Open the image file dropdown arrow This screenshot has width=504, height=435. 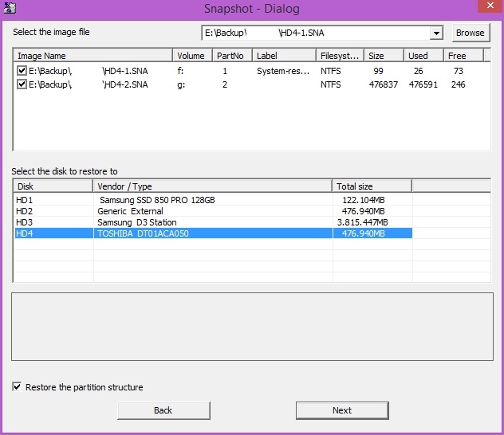(x=436, y=33)
